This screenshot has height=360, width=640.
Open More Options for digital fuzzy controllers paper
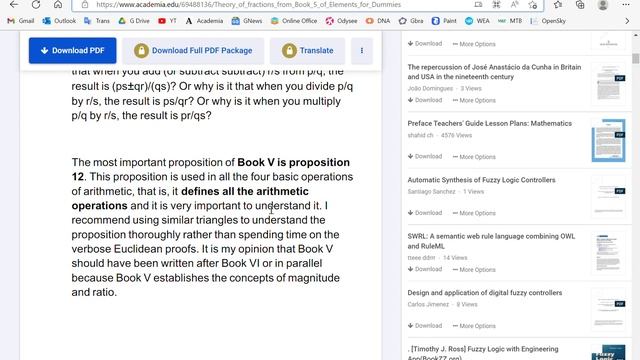[474, 325]
